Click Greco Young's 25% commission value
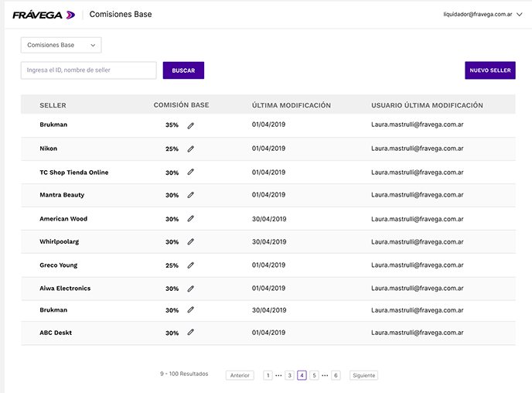Screen dimensions: 532x393 click(x=172, y=265)
